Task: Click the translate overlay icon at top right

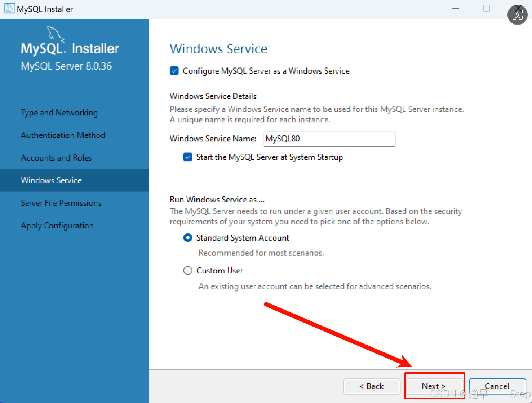Action: 518,15
